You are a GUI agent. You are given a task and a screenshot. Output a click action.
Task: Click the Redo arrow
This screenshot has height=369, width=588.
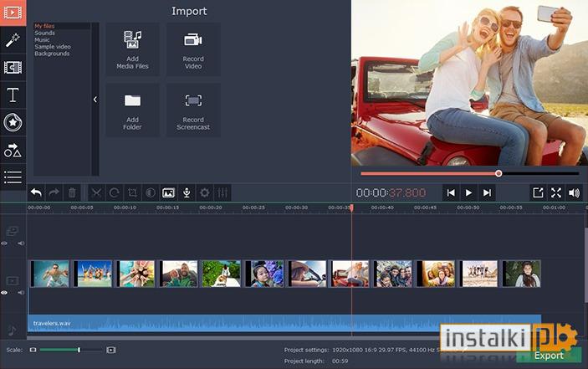(x=54, y=192)
